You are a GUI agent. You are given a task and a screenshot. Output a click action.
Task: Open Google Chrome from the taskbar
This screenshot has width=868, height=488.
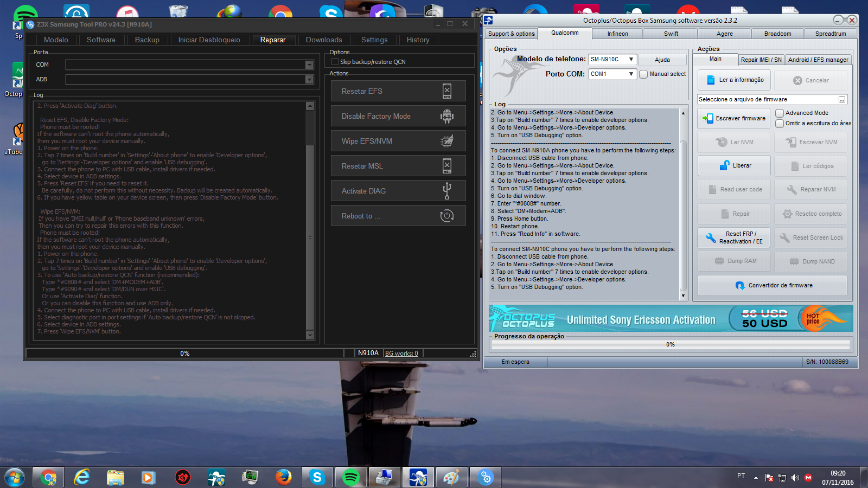point(48,477)
